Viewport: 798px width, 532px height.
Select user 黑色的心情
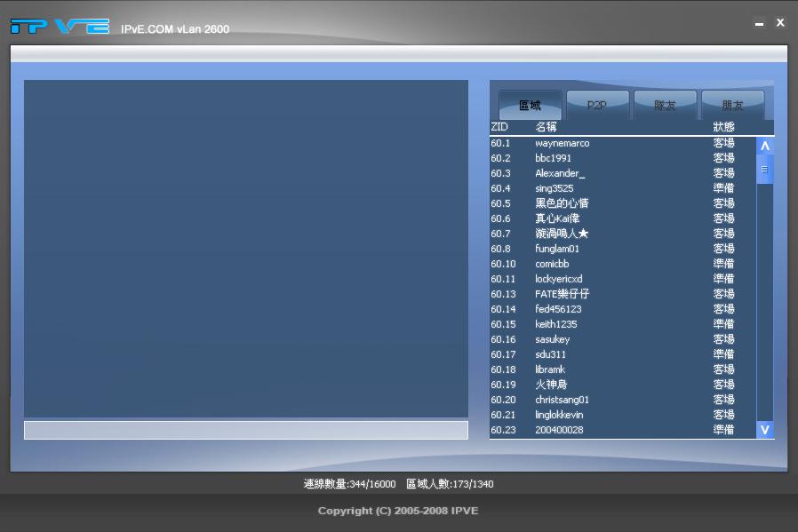coord(622,203)
